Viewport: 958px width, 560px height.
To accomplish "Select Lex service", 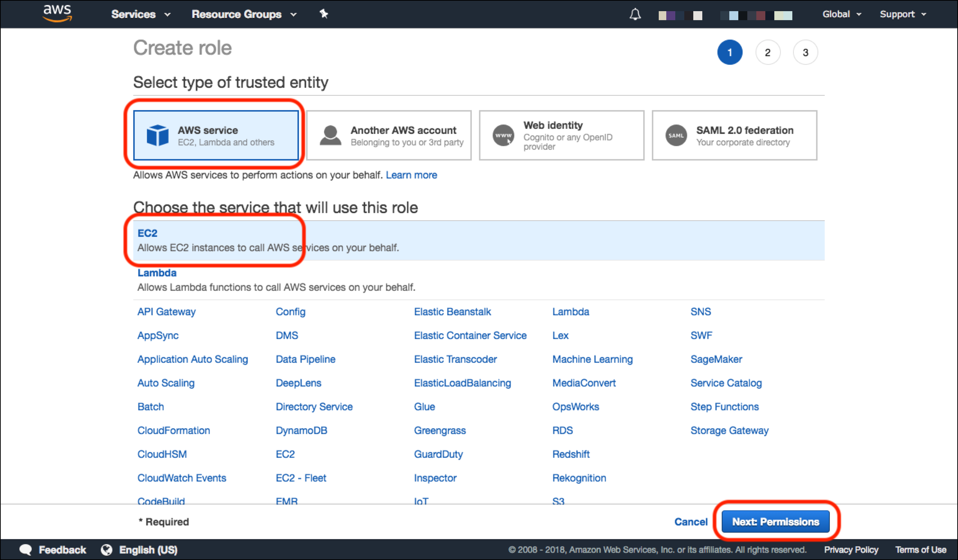I will tap(560, 335).
